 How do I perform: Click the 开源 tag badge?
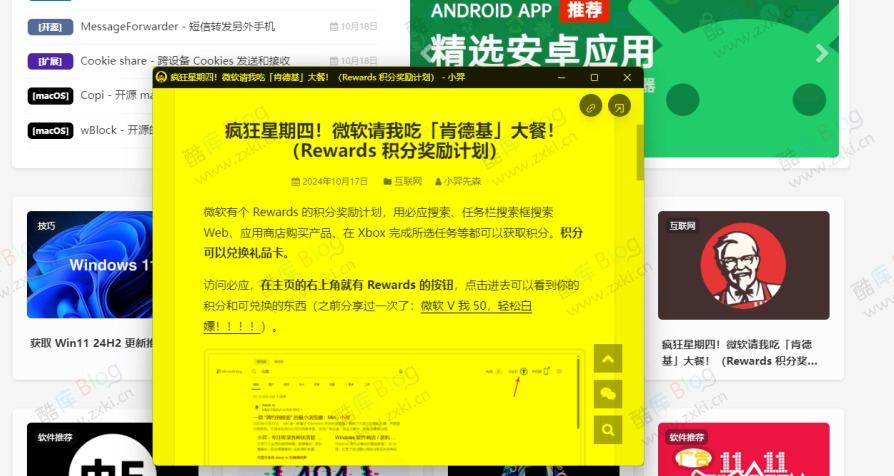point(50,27)
